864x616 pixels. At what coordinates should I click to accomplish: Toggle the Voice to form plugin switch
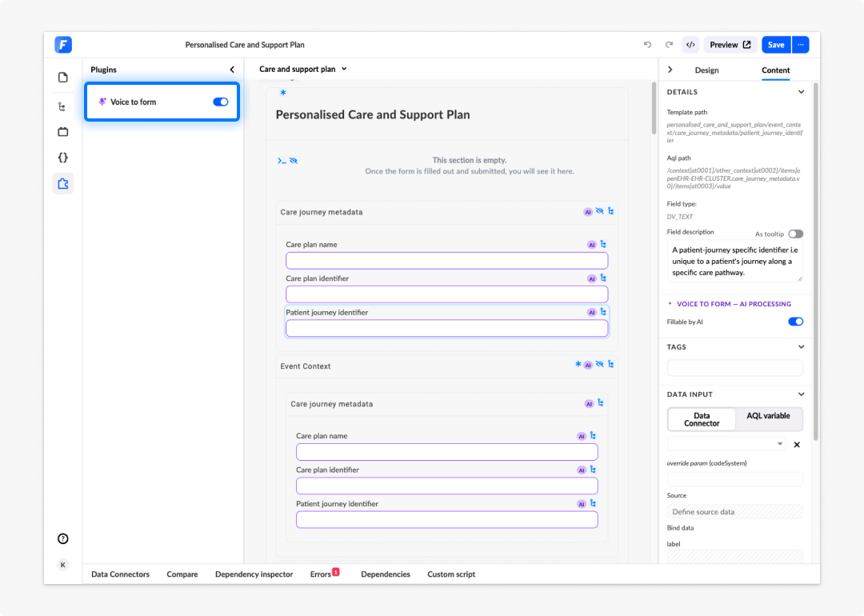pos(221,102)
